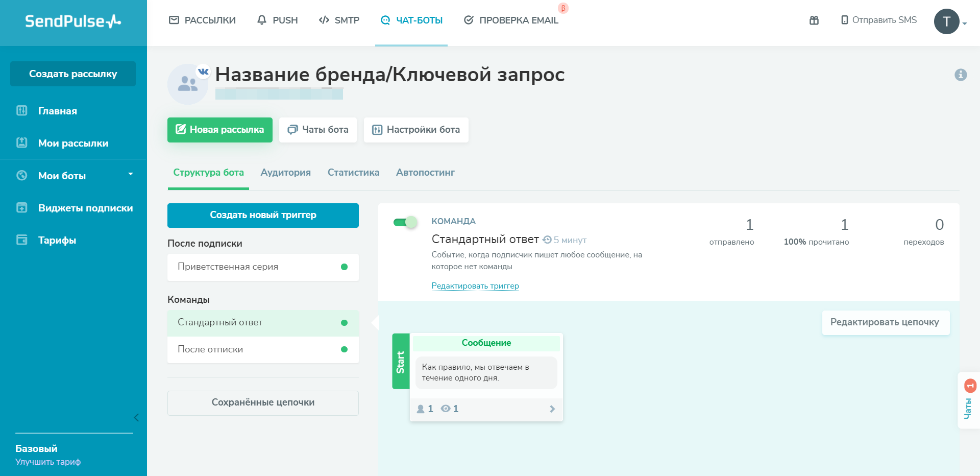Switch to the Аудитория tab
The image size is (980, 476).
coord(286,173)
